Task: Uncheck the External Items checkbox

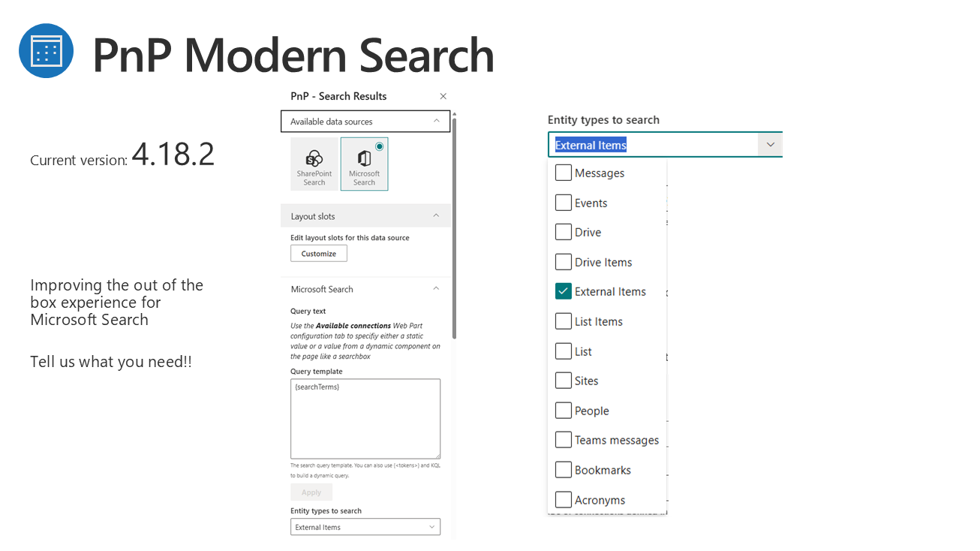Action: 564,291
